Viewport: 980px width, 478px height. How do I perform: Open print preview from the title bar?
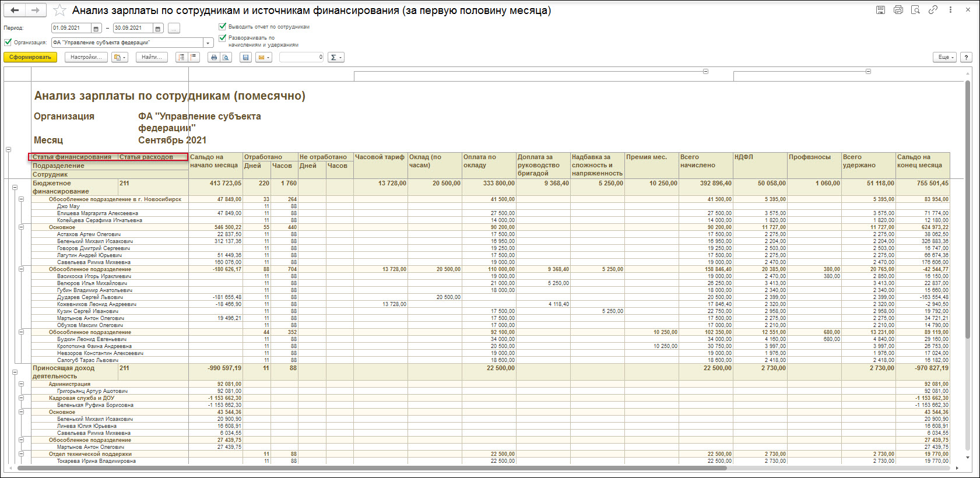pos(915,10)
